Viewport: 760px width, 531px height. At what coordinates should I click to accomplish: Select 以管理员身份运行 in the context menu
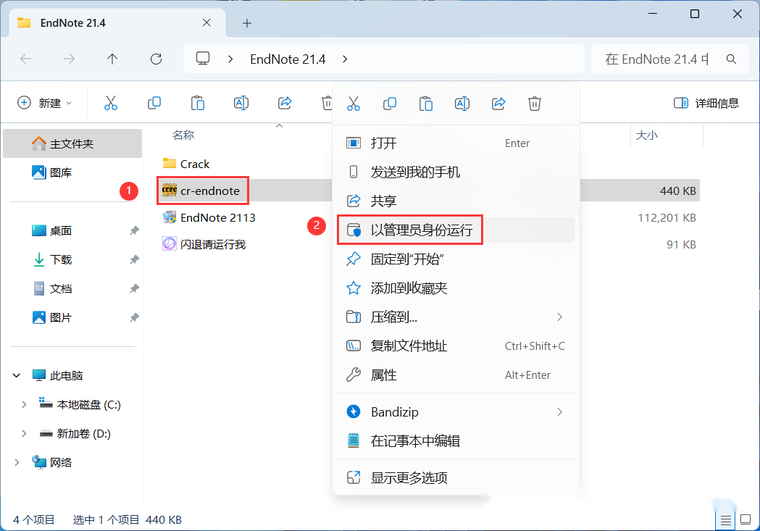[456, 230]
